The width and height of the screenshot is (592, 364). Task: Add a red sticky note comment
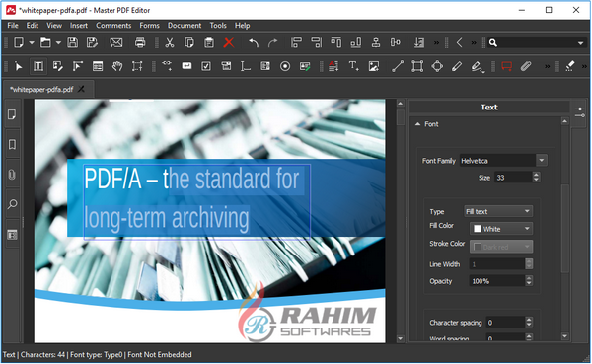pyautogui.click(x=506, y=66)
